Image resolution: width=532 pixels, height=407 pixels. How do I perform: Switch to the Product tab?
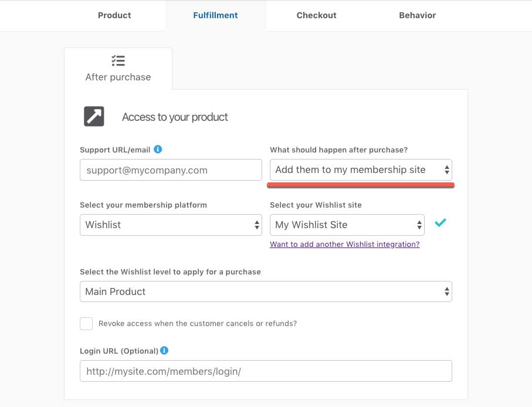point(114,15)
